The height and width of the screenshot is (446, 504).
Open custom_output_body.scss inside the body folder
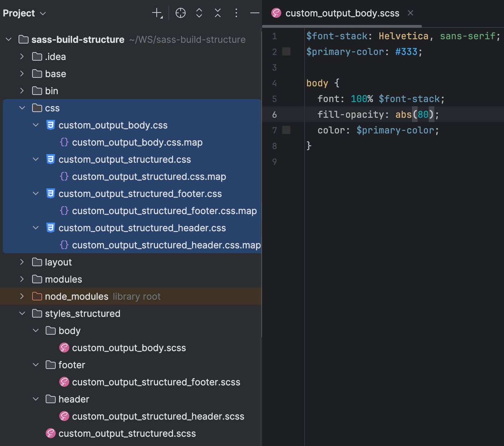coord(129,348)
